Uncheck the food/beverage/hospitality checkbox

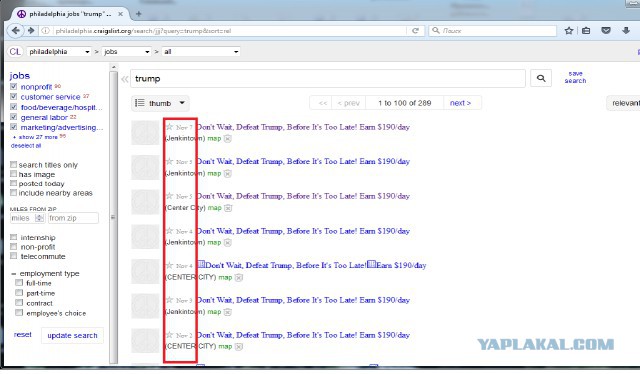13,107
